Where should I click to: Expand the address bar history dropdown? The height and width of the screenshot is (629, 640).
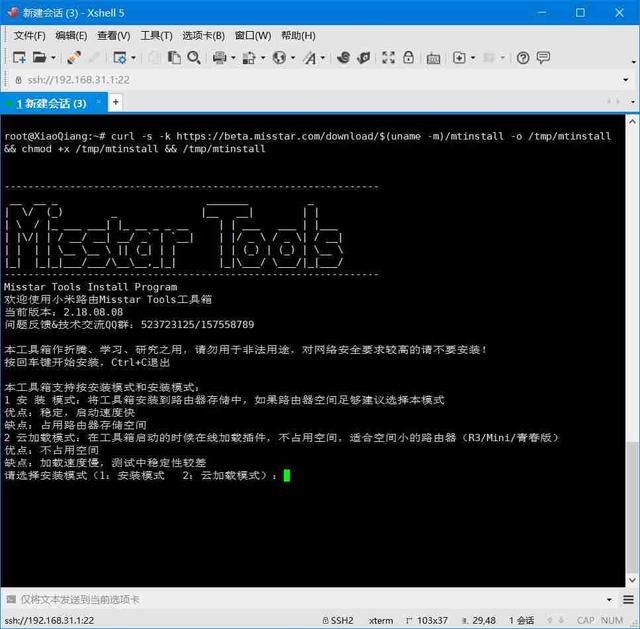(x=626, y=80)
